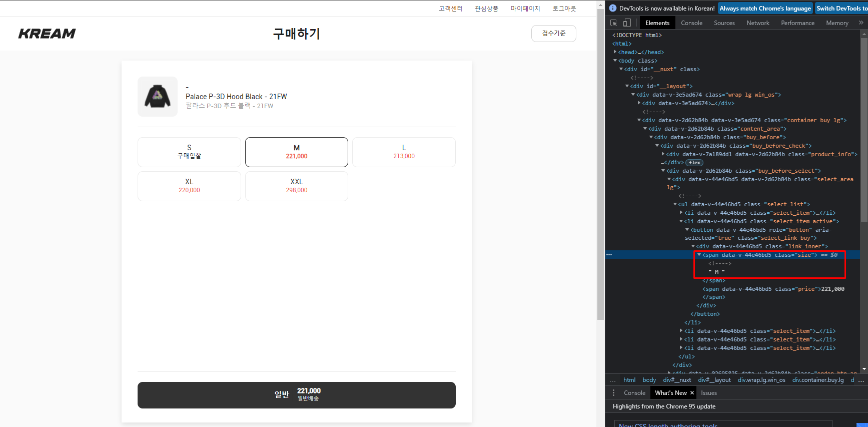This screenshot has width=868, height=427.
Task: Click the web page vertical scrollbar thumb
Action: pos(601,165)
